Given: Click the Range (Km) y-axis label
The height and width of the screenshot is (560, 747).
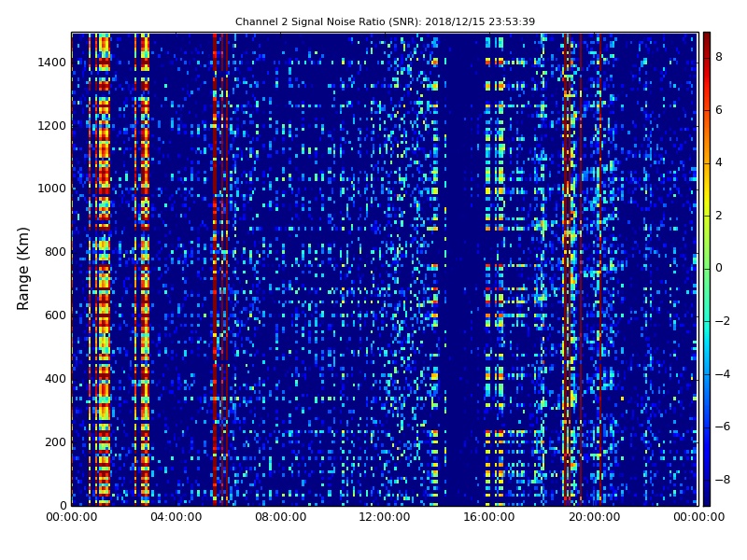Looking at the screenshot, I should 23,268.
